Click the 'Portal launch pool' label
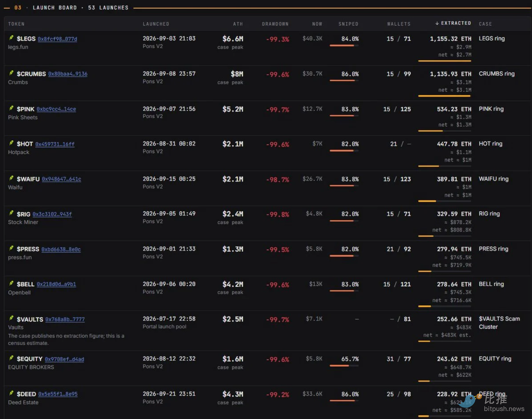Screen dimensions: 532x419 165,326
